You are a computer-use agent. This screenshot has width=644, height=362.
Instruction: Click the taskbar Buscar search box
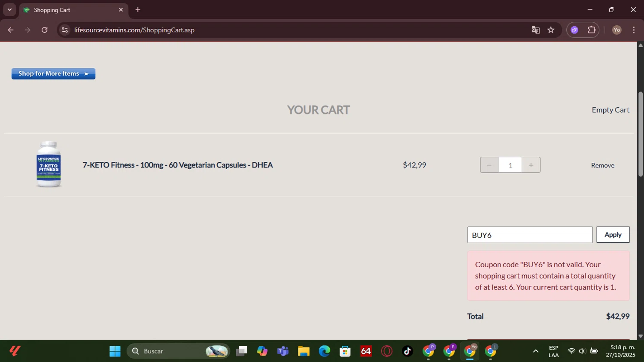[178, 351]
